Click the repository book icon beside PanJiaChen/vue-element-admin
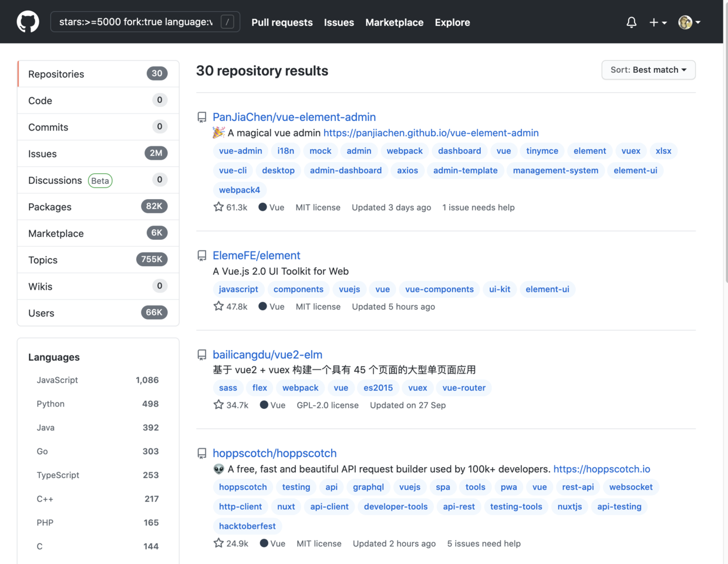 (x=201, y=117)
